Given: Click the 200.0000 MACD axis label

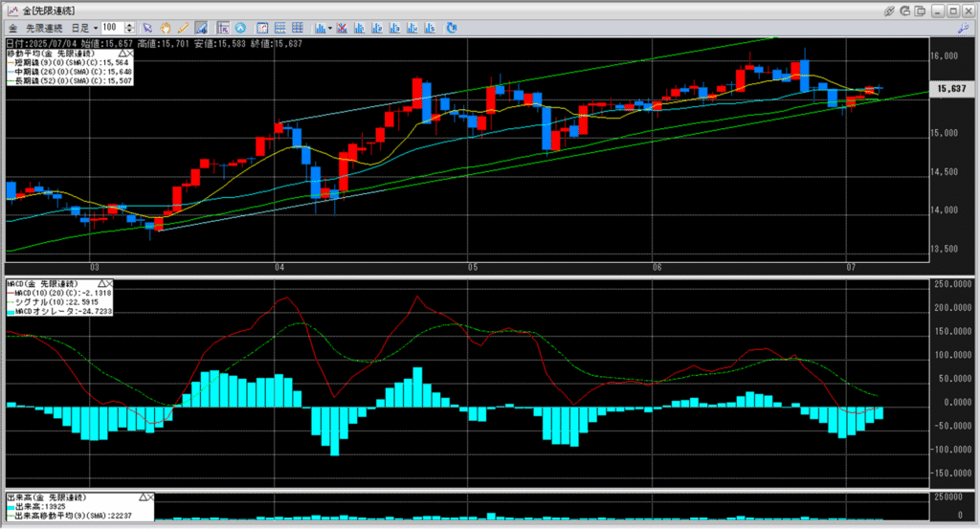Looking at the screenshot, I should tap(953, 307).
